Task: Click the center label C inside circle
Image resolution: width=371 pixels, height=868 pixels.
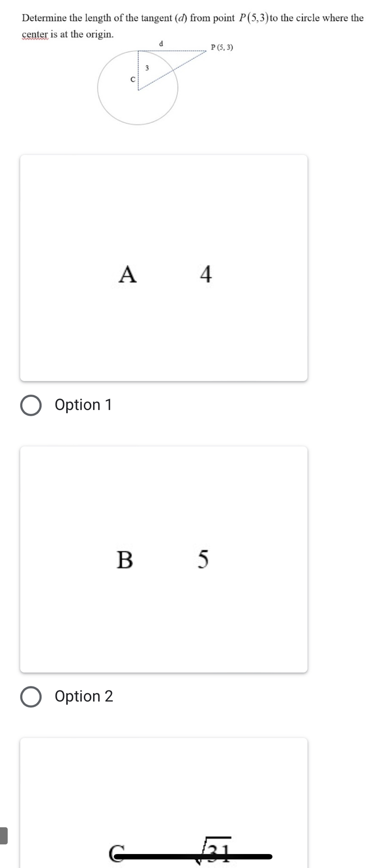Action: click(x=133, y=79)
